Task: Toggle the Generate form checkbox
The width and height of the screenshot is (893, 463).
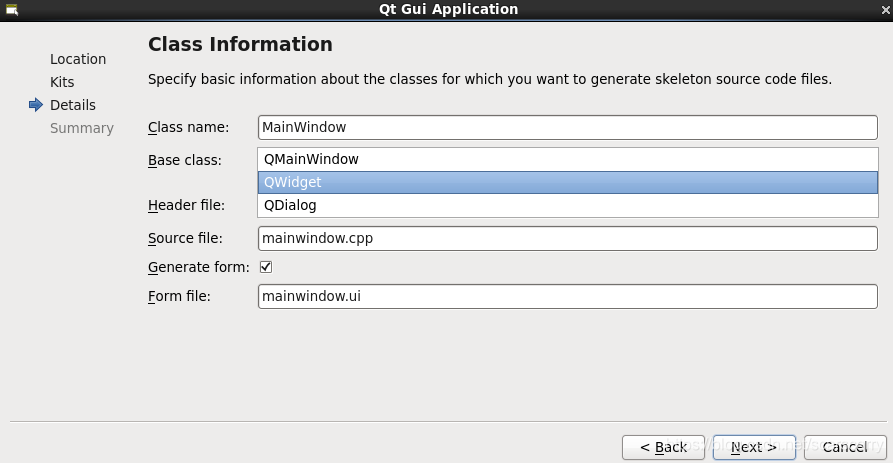Action: click(x=266, y=267)
